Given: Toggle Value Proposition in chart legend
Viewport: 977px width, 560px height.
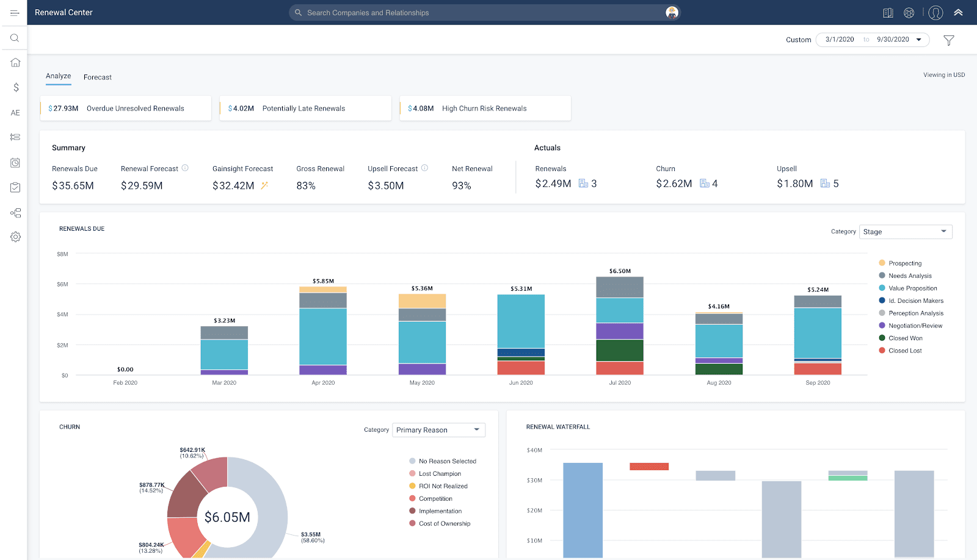Looking at the screenshot, I should 912,288.
